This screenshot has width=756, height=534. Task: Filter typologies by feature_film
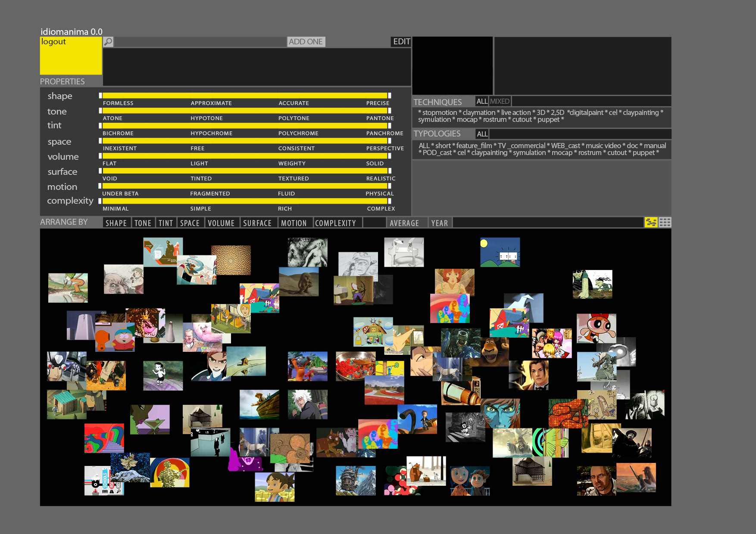474,146
